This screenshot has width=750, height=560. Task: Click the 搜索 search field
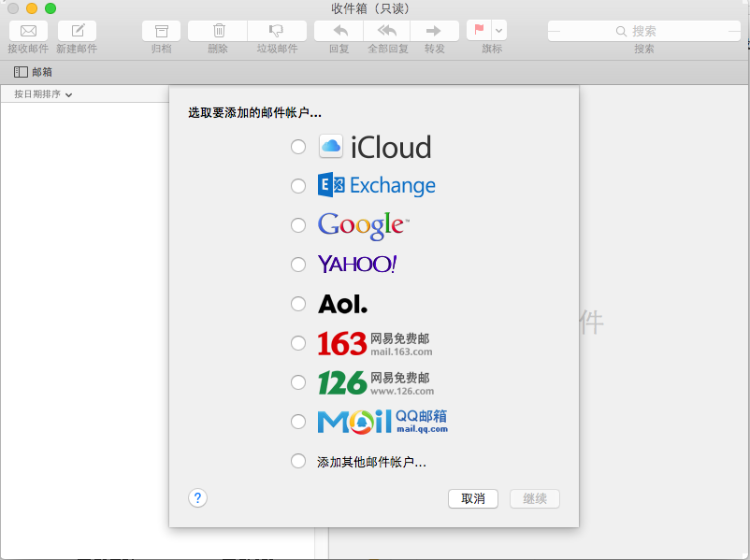pos(643,31)
